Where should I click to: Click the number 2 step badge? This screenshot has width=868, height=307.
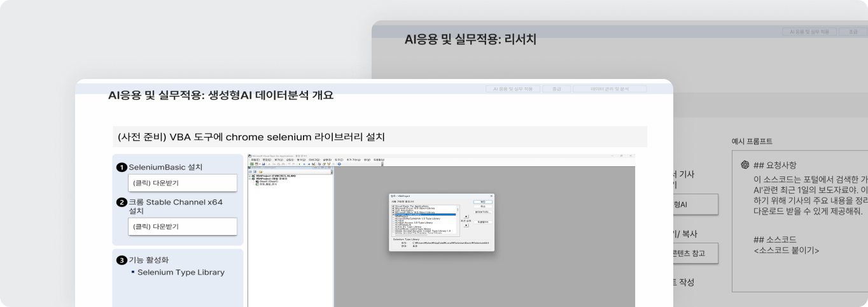(x=122, y=203)
